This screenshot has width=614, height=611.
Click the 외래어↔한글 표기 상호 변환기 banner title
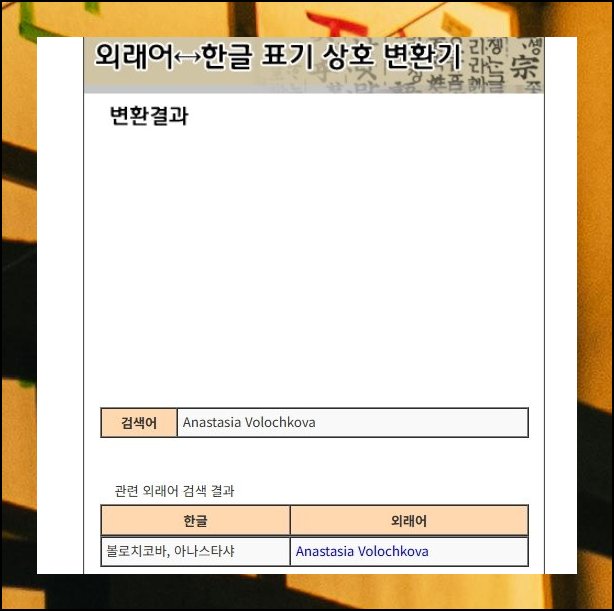(x=277, y=57)
